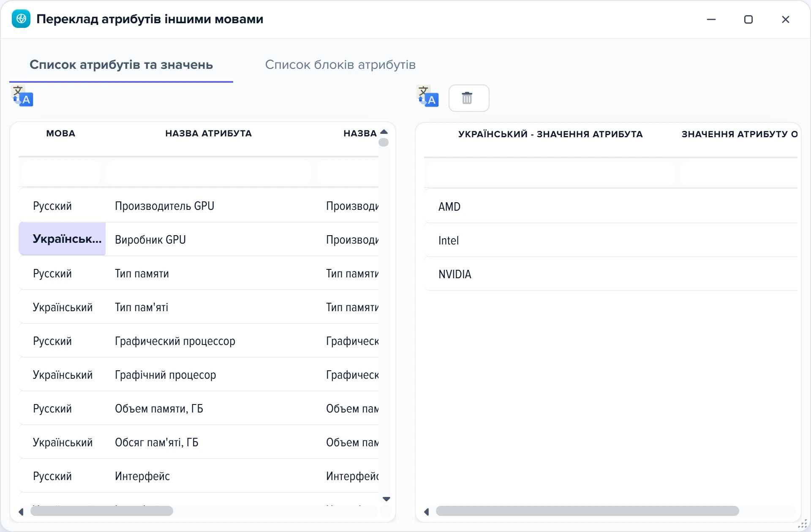This screenshot has height=532, width=811.
Task: Select the Тип пам'яті row
Action: click(x=199, y=307)
